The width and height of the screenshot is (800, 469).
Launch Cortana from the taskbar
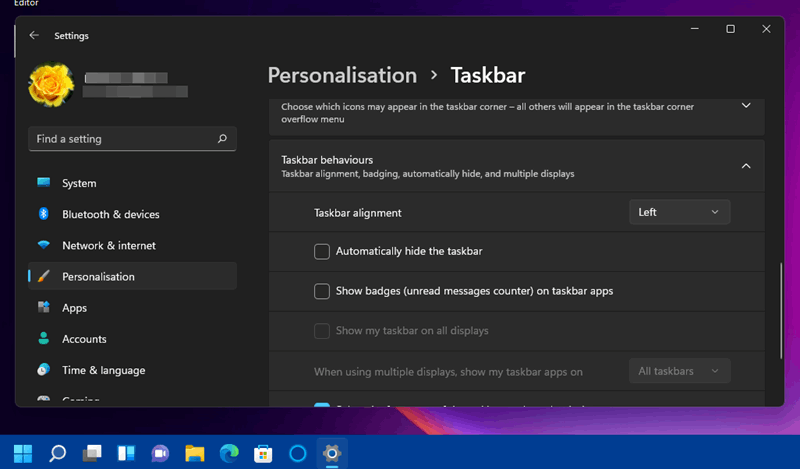pyautogui.click(x=297, y=453)
